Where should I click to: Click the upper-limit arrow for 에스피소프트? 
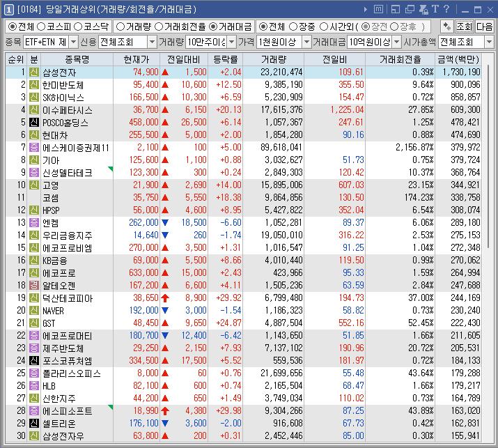point(165,411)
